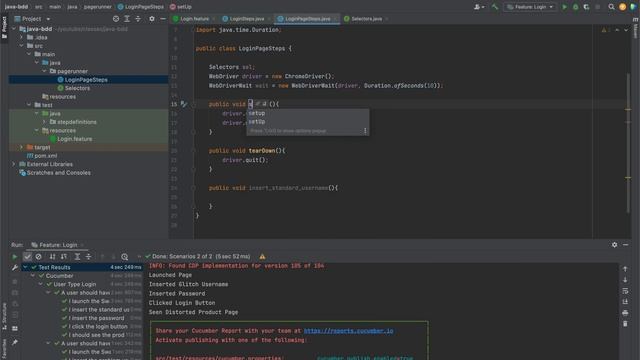This screenshot has width=640, height=360.
Task: Open reports.cucumber.io link in console
Action: (x=349, y=331)
